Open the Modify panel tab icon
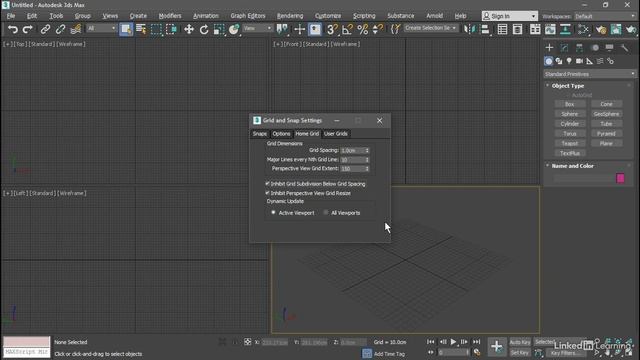The width and height of the screenshot is (640, 360). coord(564,48)
